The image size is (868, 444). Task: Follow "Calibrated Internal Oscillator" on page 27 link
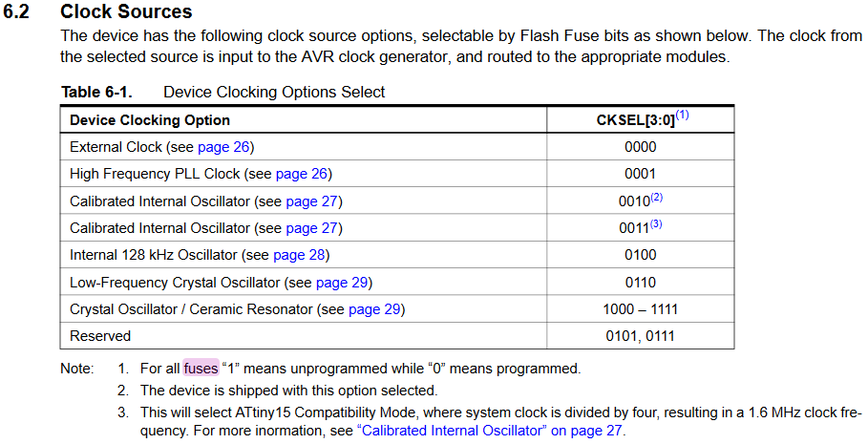point(489,431)
